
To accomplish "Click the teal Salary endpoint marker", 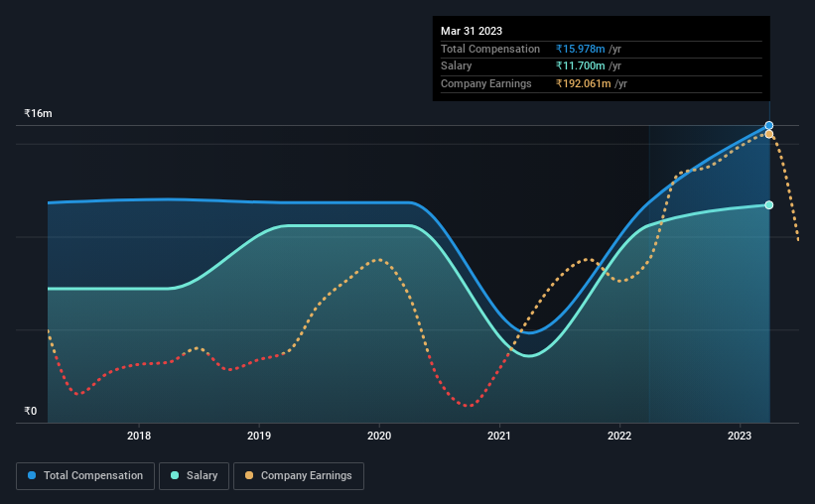I will point(769,205).
